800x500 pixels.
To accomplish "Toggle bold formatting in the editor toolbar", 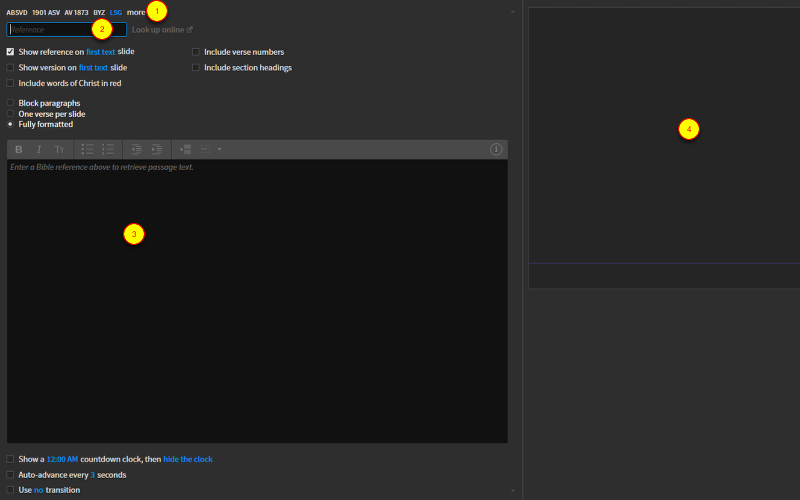I will 19,149.
